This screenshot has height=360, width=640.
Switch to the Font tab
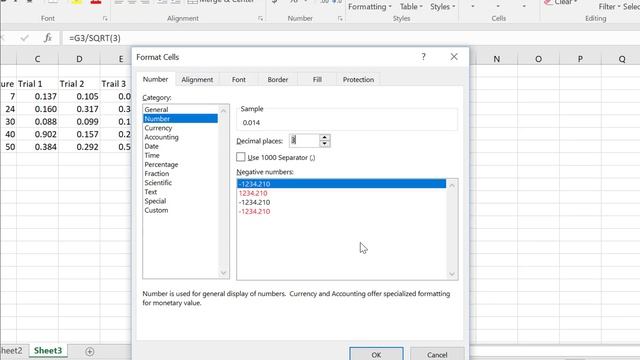[x=239, y=80]
